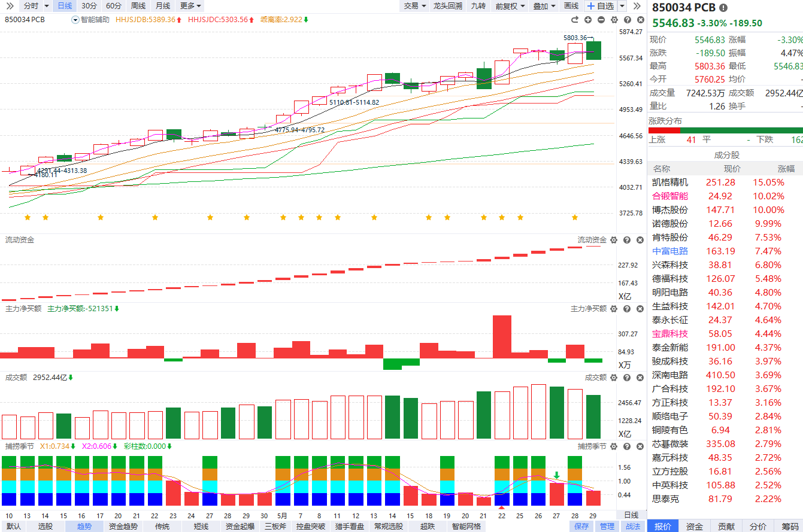Add stock to watchlist via 自选

click(601, 6)
